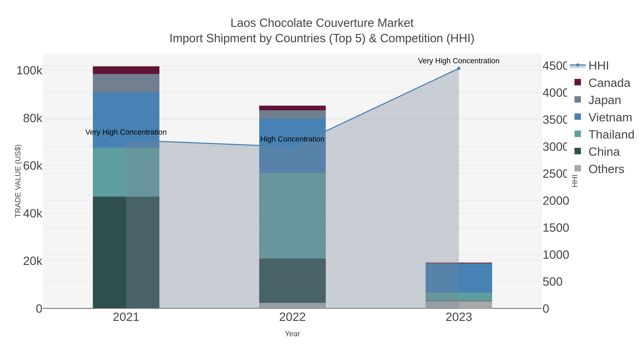
Task: Click the Thailand segment of the 2023 bar
Action: click(459, 297)
